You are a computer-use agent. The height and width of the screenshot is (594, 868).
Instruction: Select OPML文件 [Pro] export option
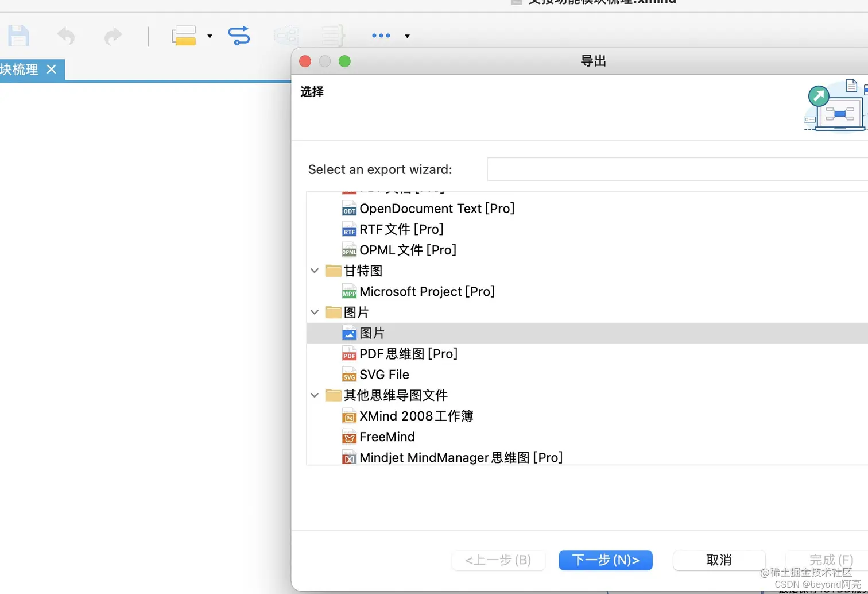(x=408, y=250)
